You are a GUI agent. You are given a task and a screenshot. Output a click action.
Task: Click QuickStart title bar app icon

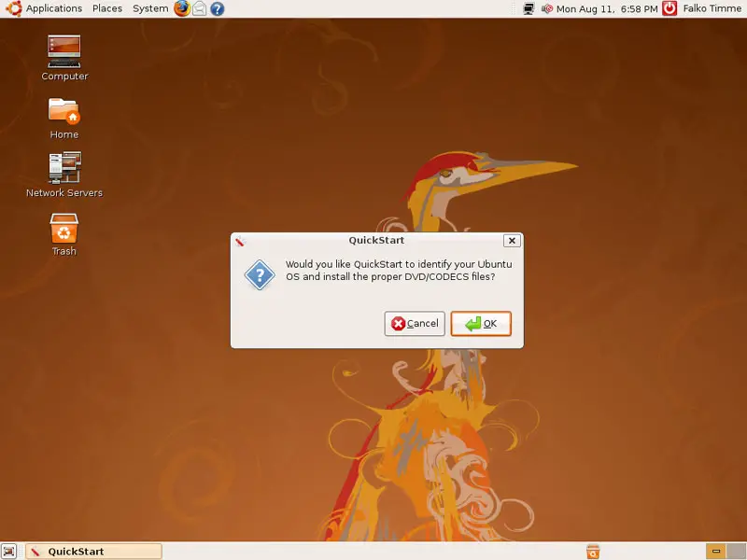240,242
